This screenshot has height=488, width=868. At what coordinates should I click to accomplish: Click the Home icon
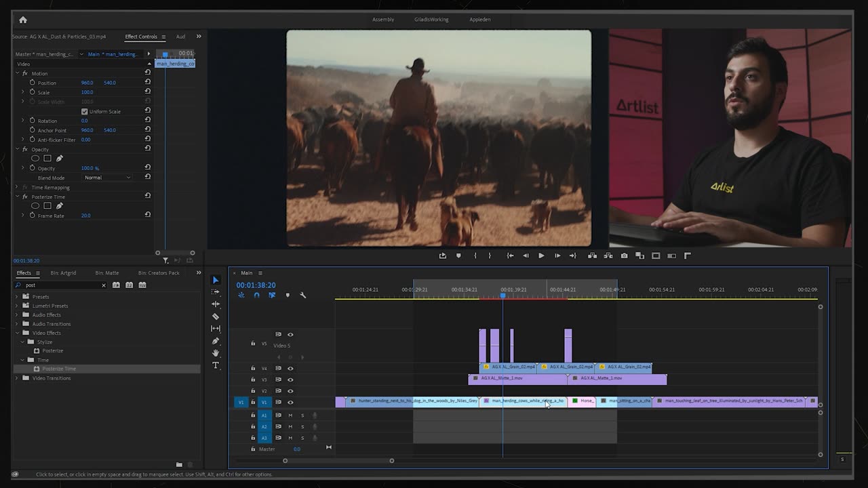tap(22, 20)
